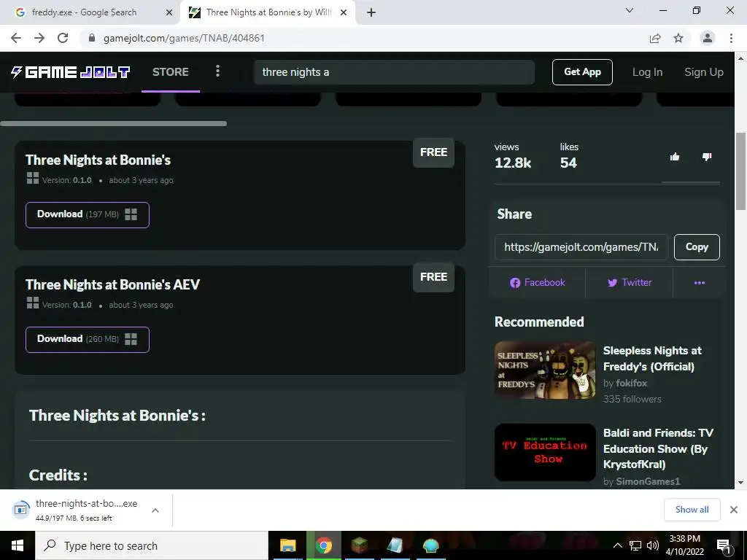Select the Three Nights at Bonnie's tab
The image size is (747, 560).
(268, 13)
